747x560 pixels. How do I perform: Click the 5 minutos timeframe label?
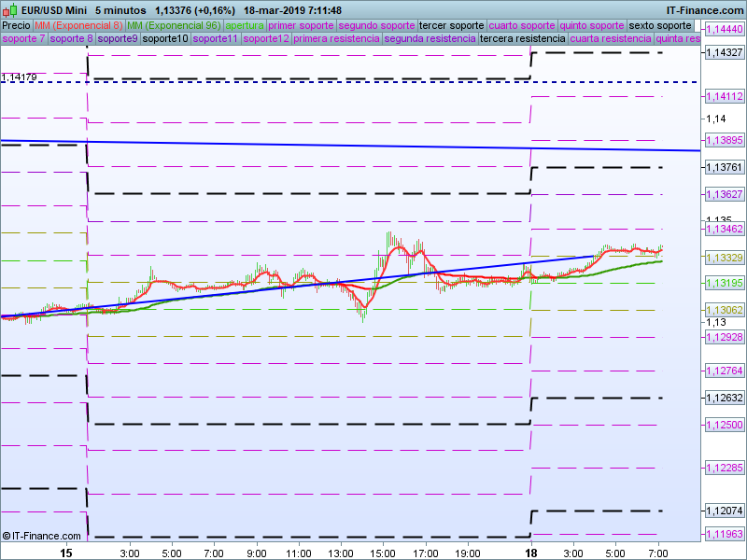click(x=120, y=10)
